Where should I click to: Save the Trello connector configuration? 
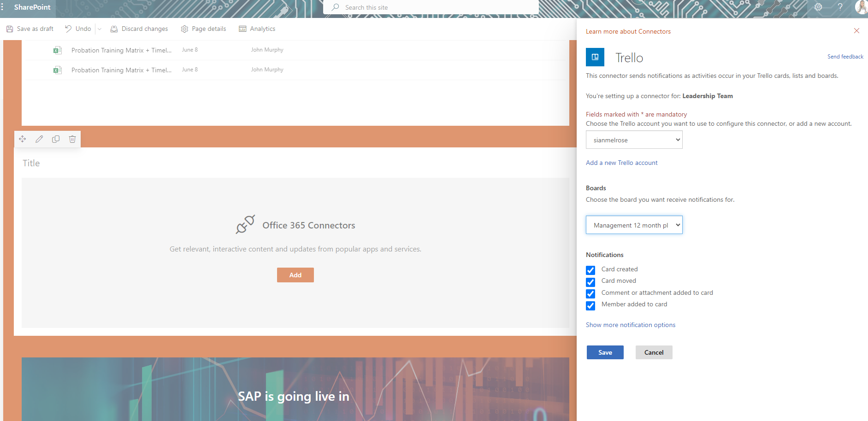tap(605, 352)
